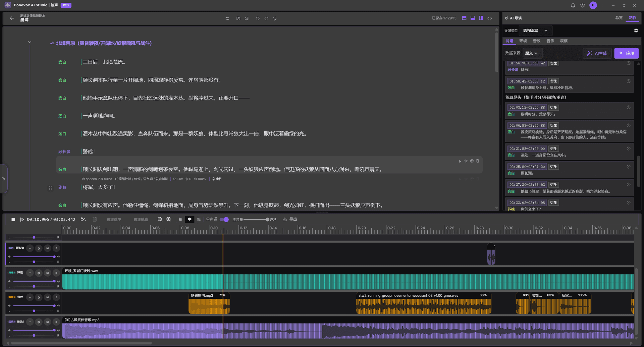Viewport: 644px width, 347px height.
Task: Click the AI生成 button
Action: tap(597, 53)
